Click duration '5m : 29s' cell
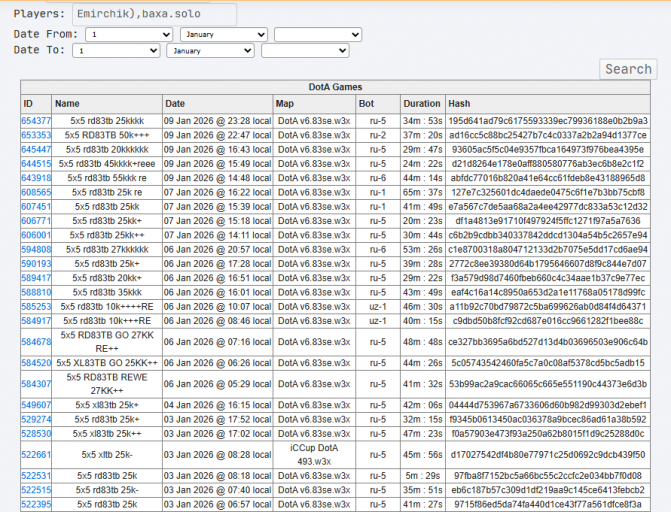 (x=422, y=476)
